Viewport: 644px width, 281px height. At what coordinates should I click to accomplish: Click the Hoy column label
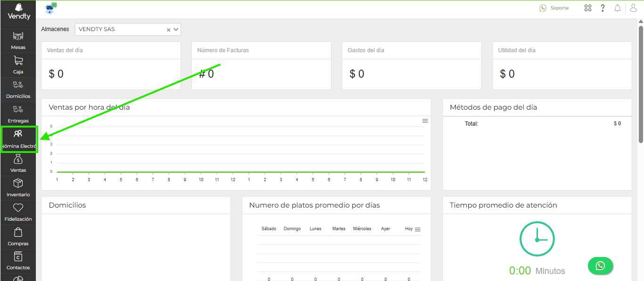409,229
